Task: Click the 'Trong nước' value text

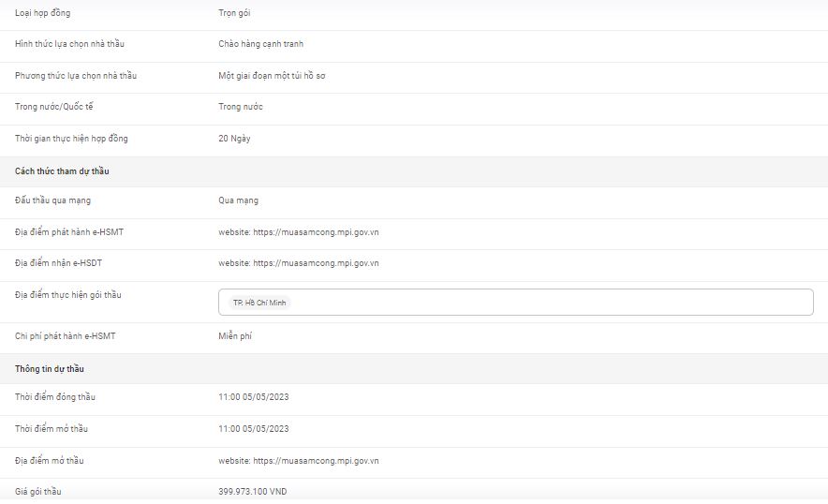Action: 241,107
